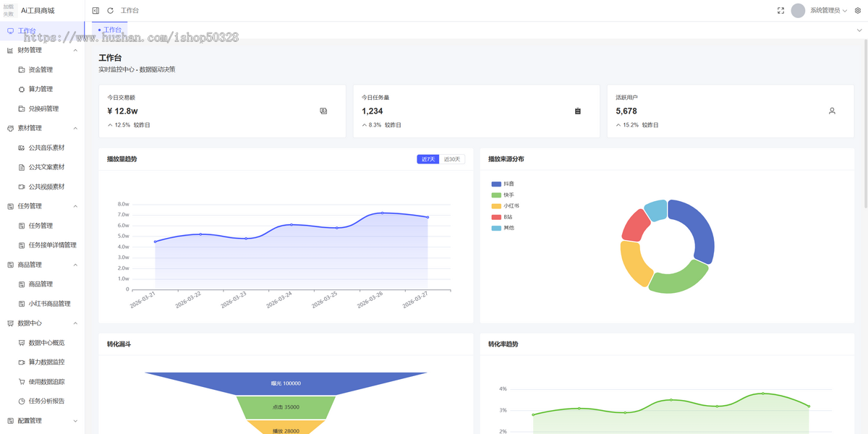Click the 今日任务量 clipboard icon
Viewport: 868px width, 434px height.
point(577,111)
